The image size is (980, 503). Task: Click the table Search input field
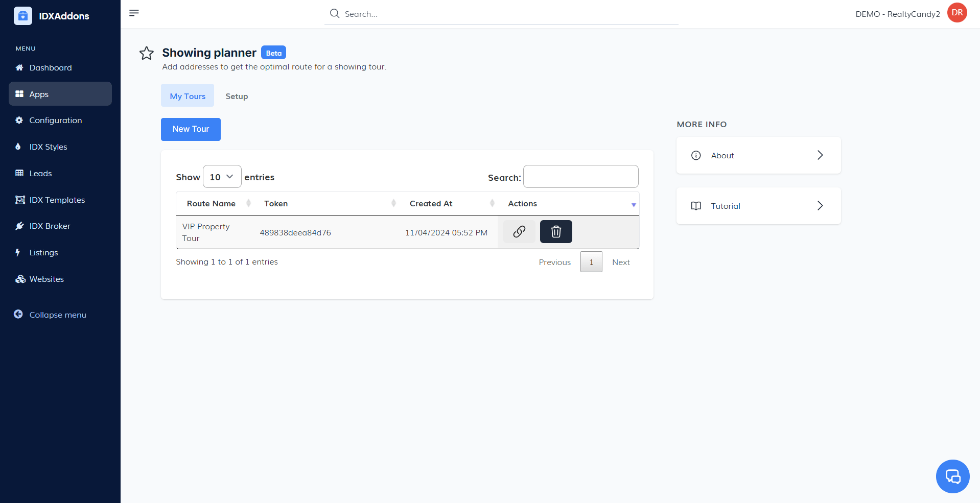[x=580, y=177]
